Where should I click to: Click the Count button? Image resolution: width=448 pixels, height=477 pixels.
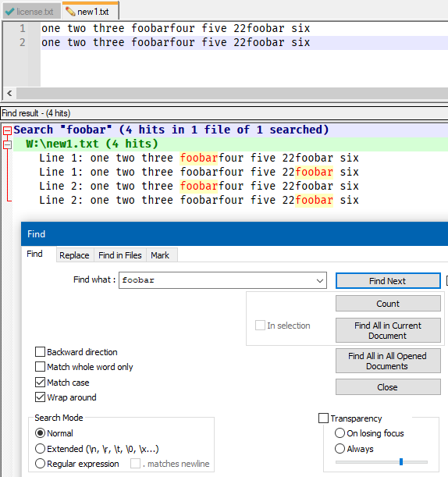(x=388, y=304)
